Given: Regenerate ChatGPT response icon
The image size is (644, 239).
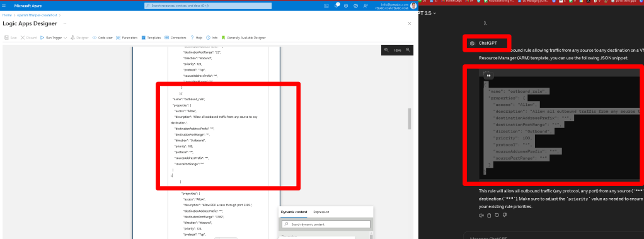Looking at the screenshot, I should (497, 215).
